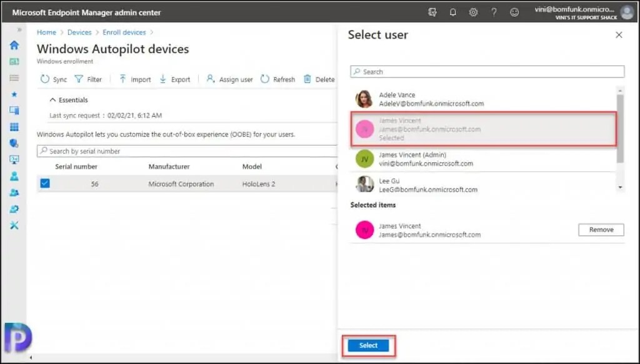Open the notifications bell icon
Image resolution: width=640 pixels, height=364 pixels.
coord(452,12)
